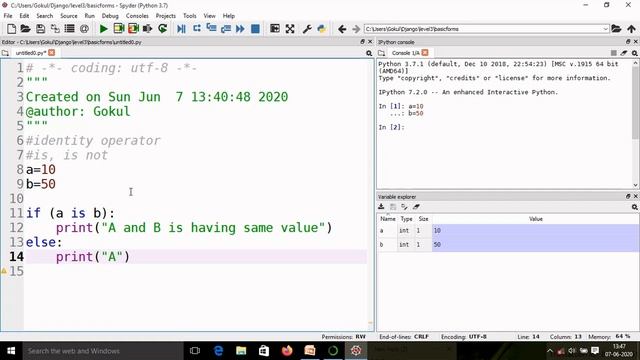Maximize current pane icon
The height and width of the screenshot is (360, 640).
[x=275, y=29]
